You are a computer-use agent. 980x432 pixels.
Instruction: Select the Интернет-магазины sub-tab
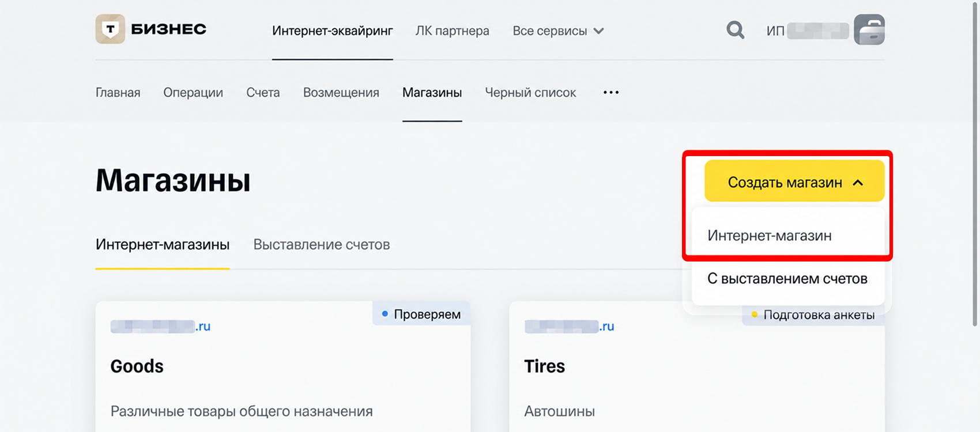[163, 245]
